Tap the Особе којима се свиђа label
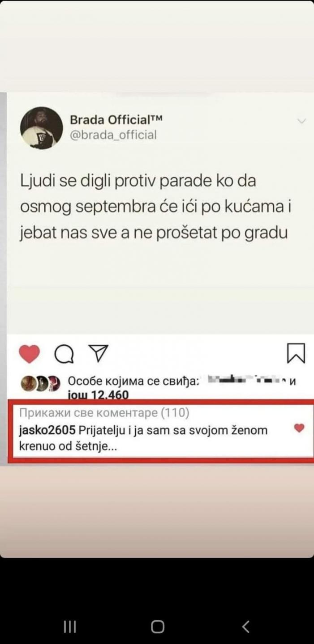The width and height of the screenshot is (314, 644). (x=133, y=381)
